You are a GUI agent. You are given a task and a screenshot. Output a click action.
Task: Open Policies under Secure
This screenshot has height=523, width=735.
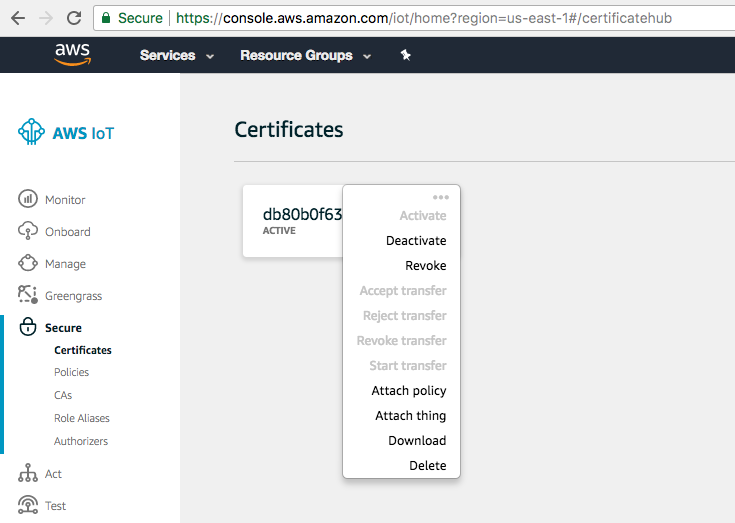[x=71, y=372]
